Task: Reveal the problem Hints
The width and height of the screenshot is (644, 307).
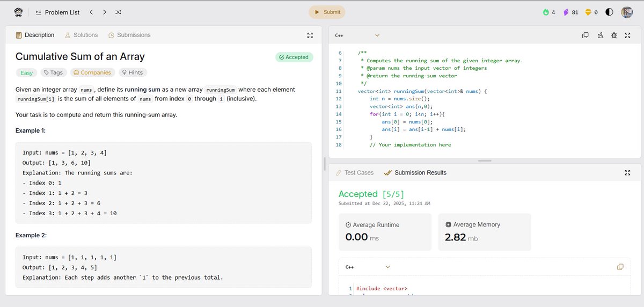Action: tap(133, 72)
